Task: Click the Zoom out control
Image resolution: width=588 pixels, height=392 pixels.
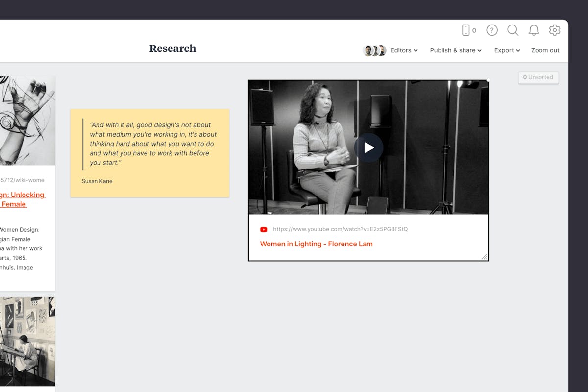Action: (545, 50)
